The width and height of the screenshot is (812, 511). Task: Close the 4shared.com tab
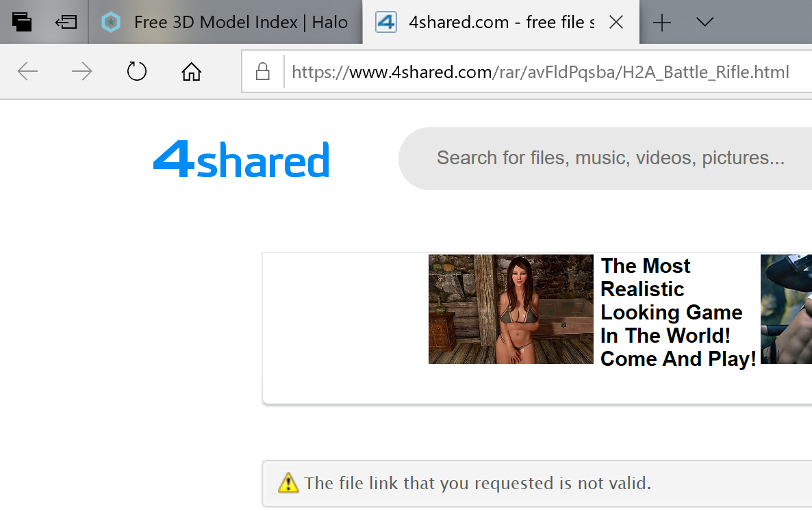pos(616,22)
